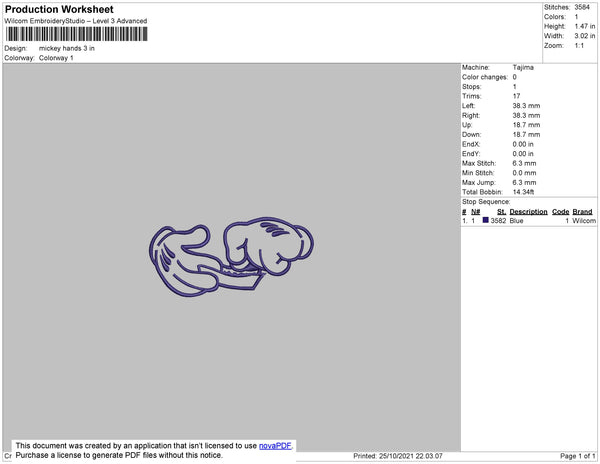This screenshot has width=600, height=464.
Task: Click the 'Blue' description cell
Action: (x=516, y=221)
